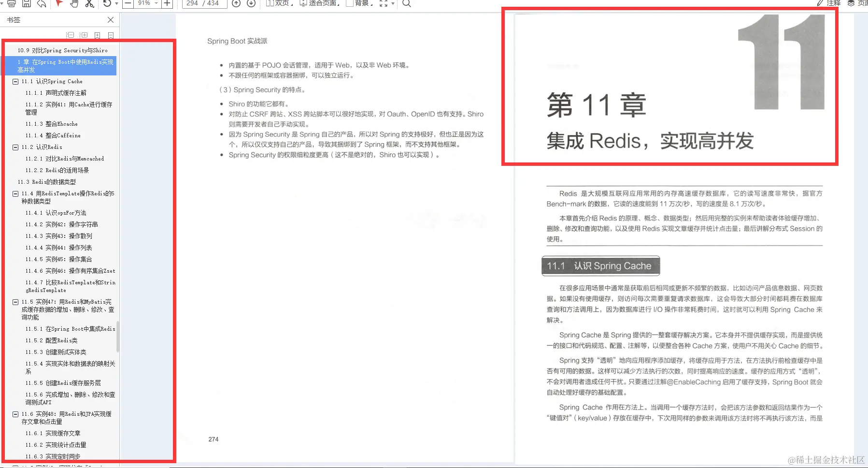Click the fullscreen expand icon
The width and height of the screenshot is (868, 468).
coord(384,3)
